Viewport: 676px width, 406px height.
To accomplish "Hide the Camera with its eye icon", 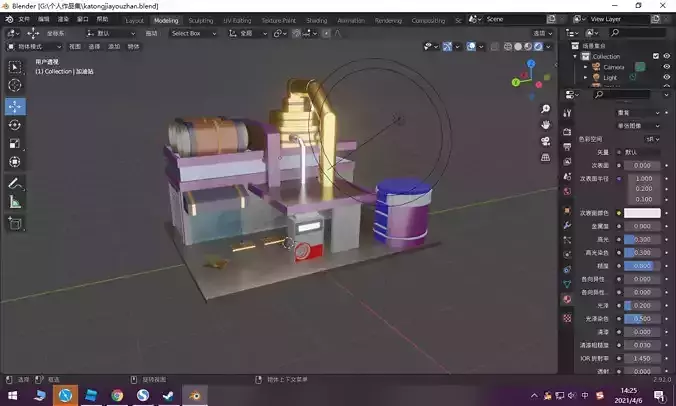I will (667, 67).
